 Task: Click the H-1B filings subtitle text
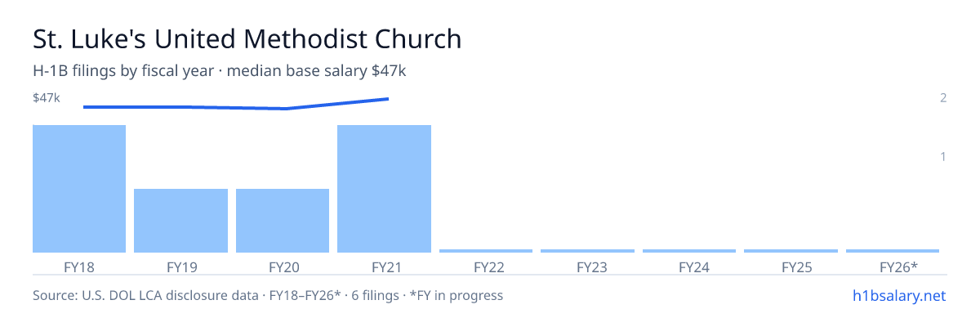click(220, 71)
